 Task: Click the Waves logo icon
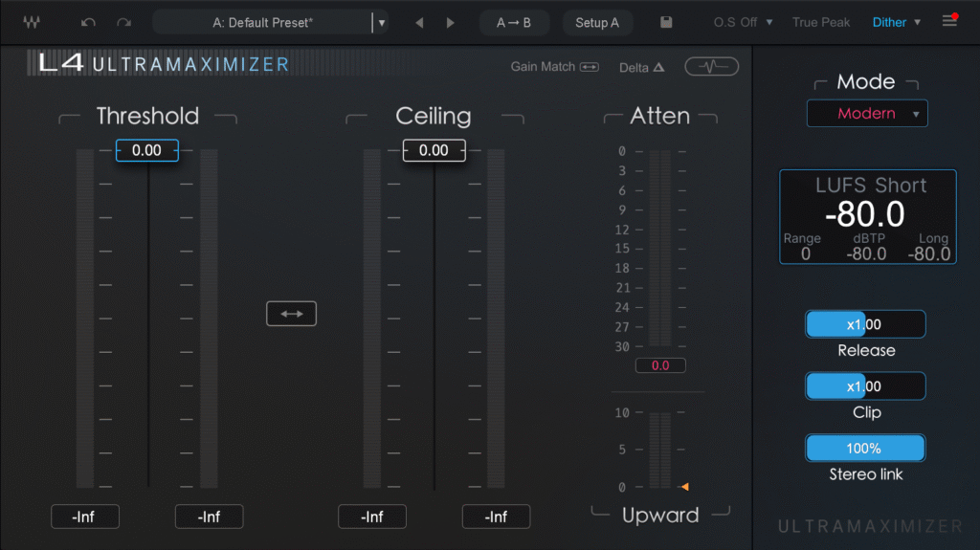(x=33, y=22)
